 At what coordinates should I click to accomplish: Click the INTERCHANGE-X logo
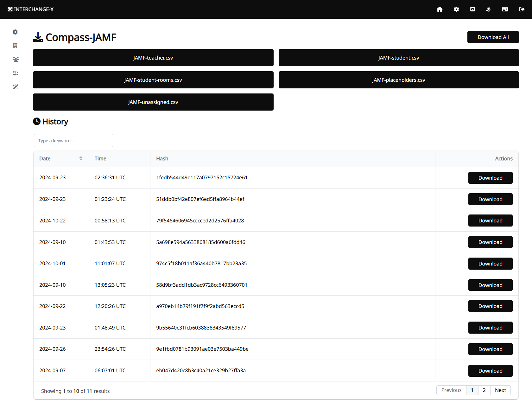point(31,9)
